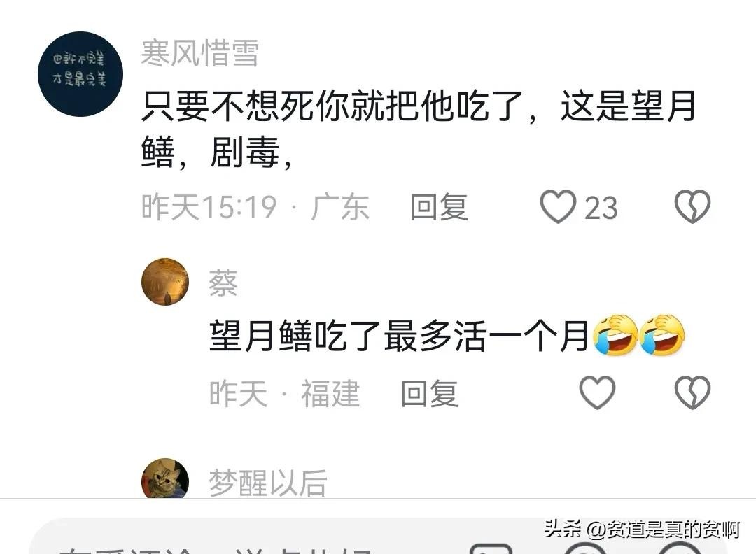Tap the image attachment icon in comment bar

[x=490, y=548]
